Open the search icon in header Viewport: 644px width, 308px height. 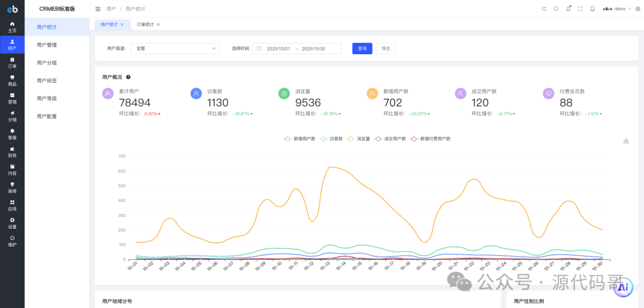click(556, 9)
